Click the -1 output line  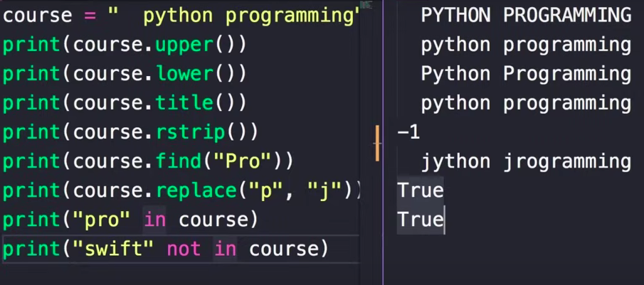pos(408,132)
